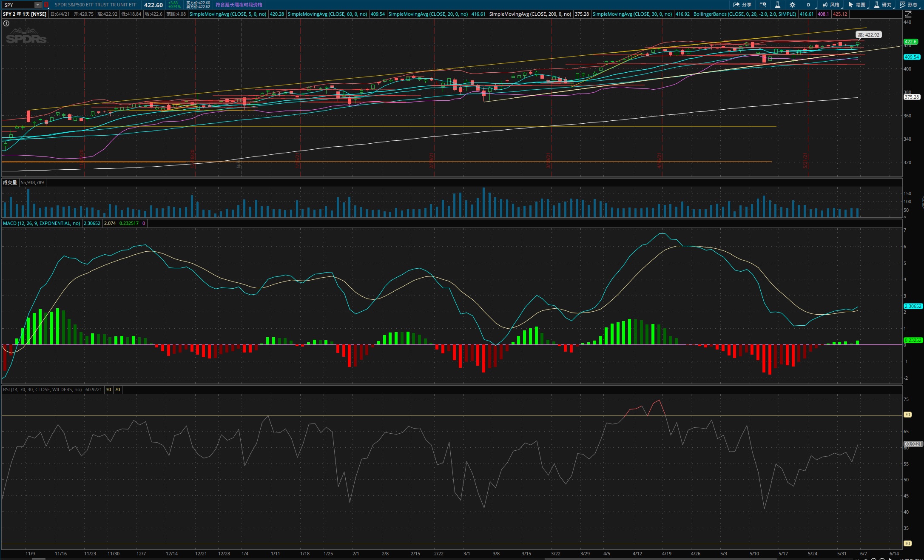Screen dimensions: 924x560
Task: Open chart settings gear icon
Action: pyautogui.click(x=792, y=5)
